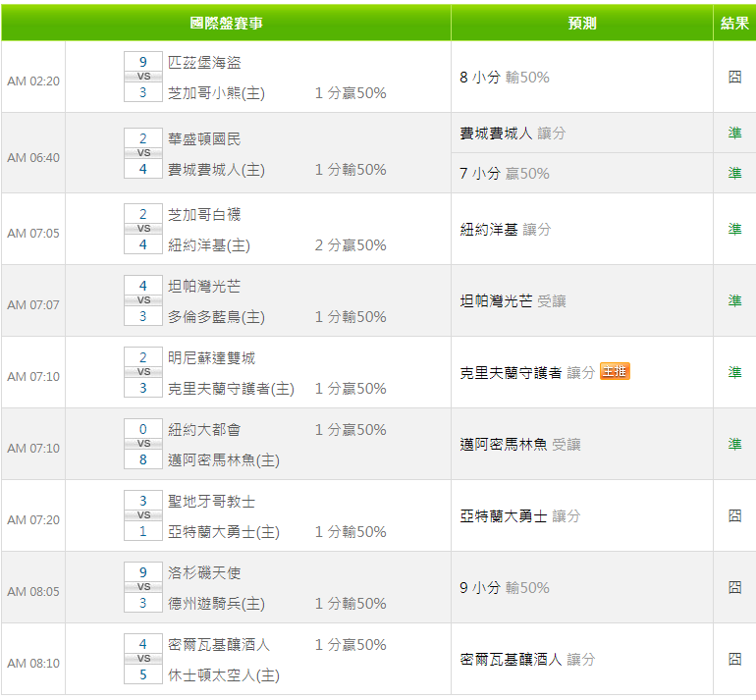Select team 紐約大都會

204,430
